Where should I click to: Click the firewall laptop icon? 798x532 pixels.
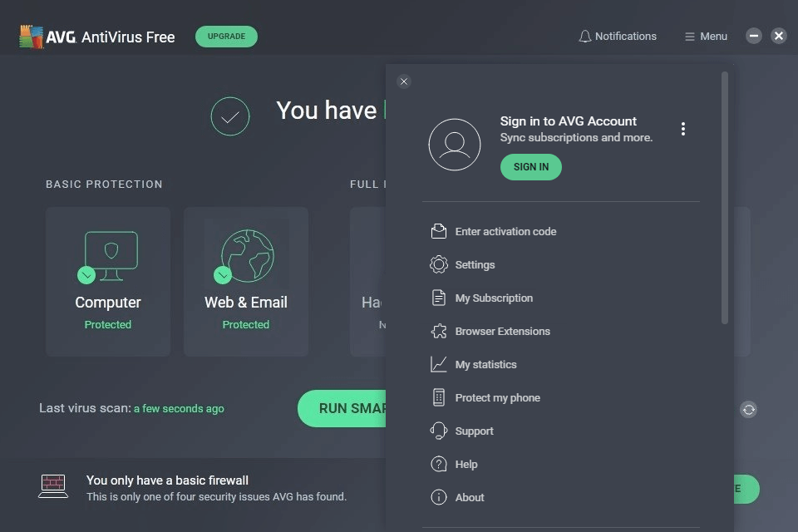click(53, 486)
